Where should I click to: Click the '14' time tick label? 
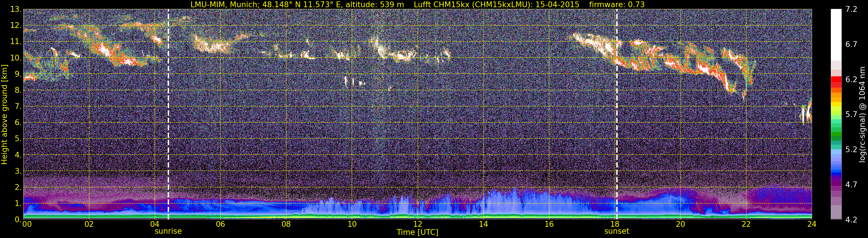coord(483,224)
